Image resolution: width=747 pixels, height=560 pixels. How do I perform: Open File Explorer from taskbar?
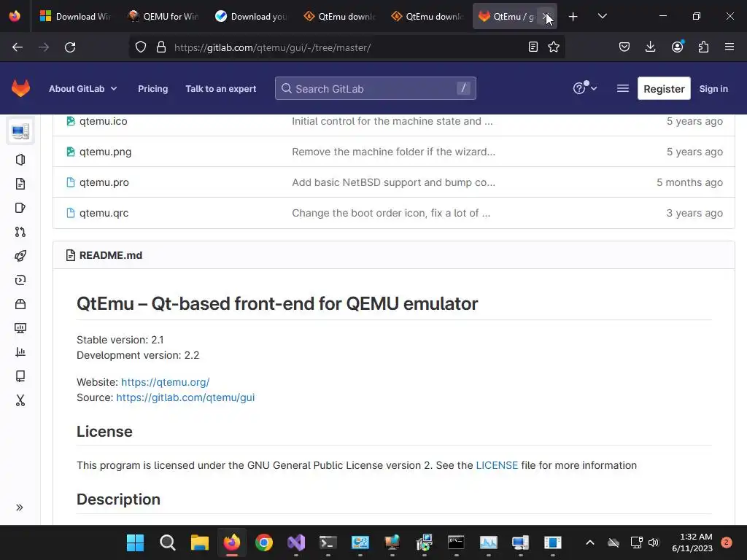coord(200,542)
